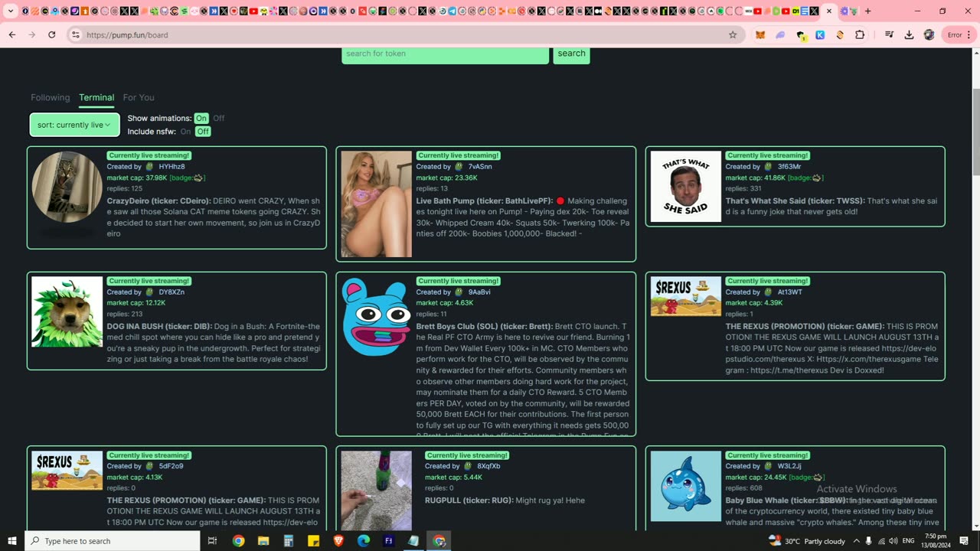The image size is (980, 551).
Task: Open the DOG INA BUSH dog thumbnail
Action: click(67, 311)
